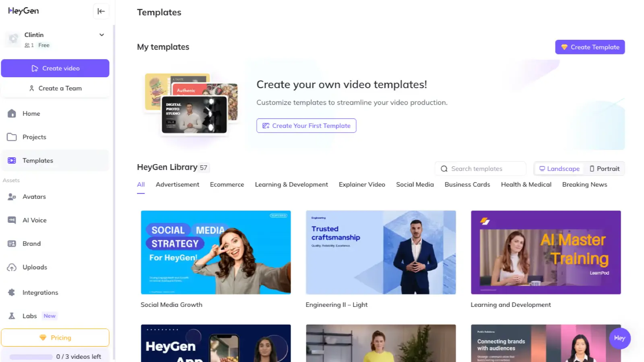
Task: Open the Brand section
Action: tap(55, 244)
